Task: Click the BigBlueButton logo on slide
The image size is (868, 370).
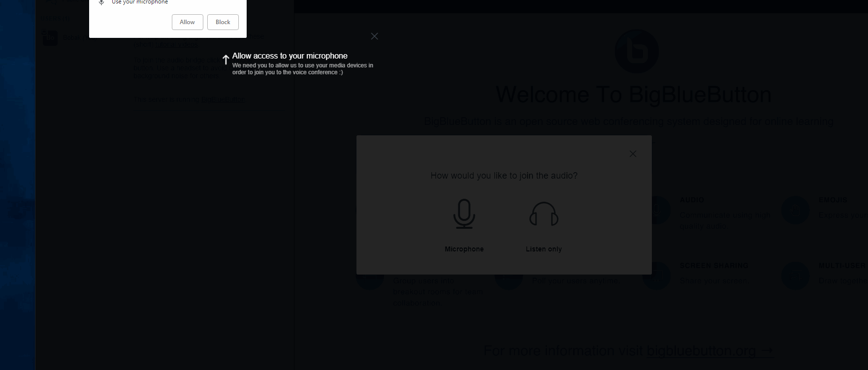Action: 637,51
